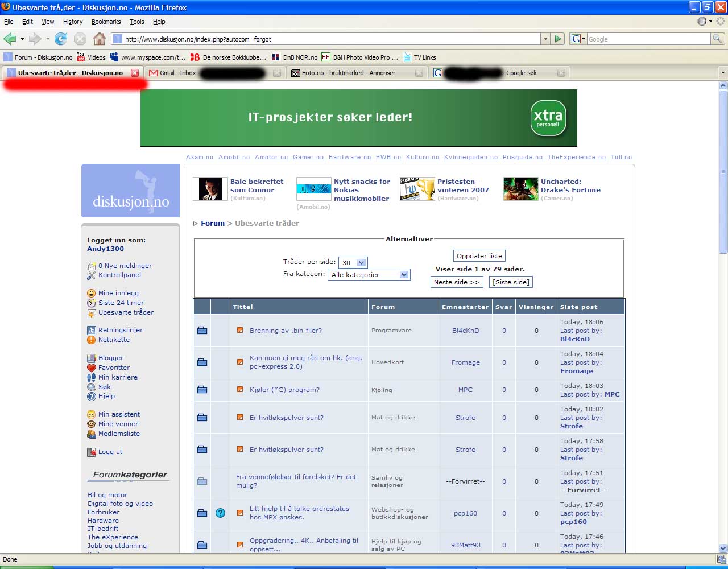728x569 pixels.
Task: Click the Siste 24 timer clock icon
Action: click(x=92, y=303)
